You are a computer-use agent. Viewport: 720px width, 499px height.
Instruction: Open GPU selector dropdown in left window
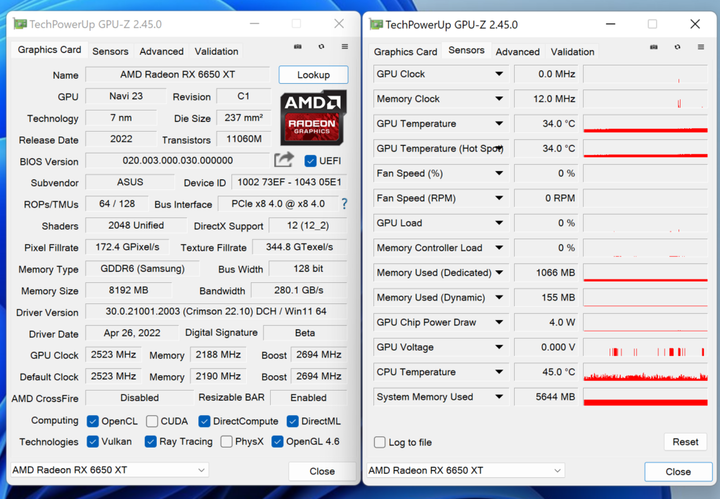point(109,470)
